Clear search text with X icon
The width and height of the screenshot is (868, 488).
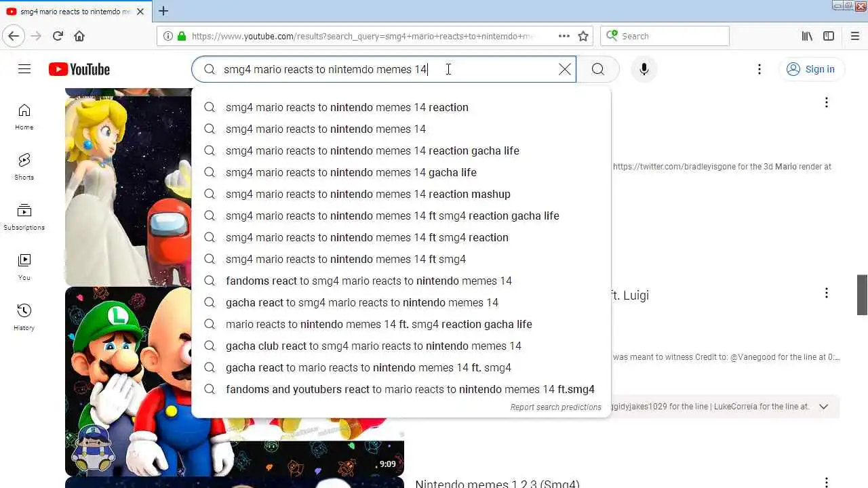(564, 69)
